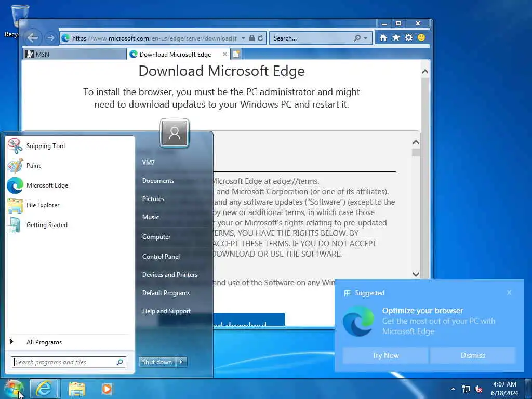Click the smiley feedback icon
532x399 pixels.
pyautogui.click(x=421, y=37)
